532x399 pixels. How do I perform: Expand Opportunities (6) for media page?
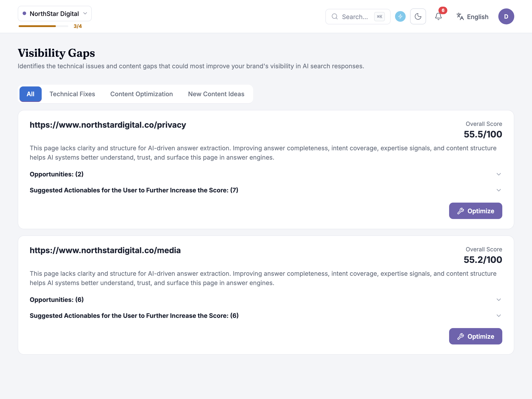(x=266, y=300)
